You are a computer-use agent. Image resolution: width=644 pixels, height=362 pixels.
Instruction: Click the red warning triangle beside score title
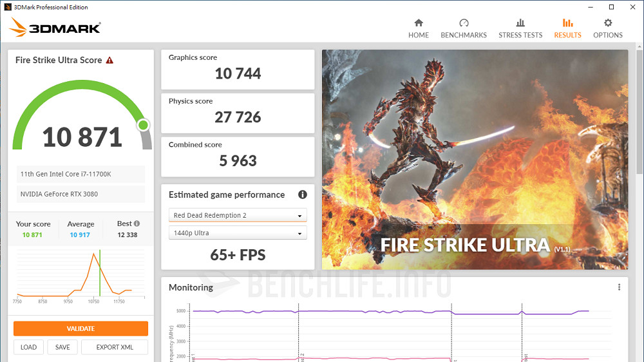pyautogui.click(x=109, y=61)
